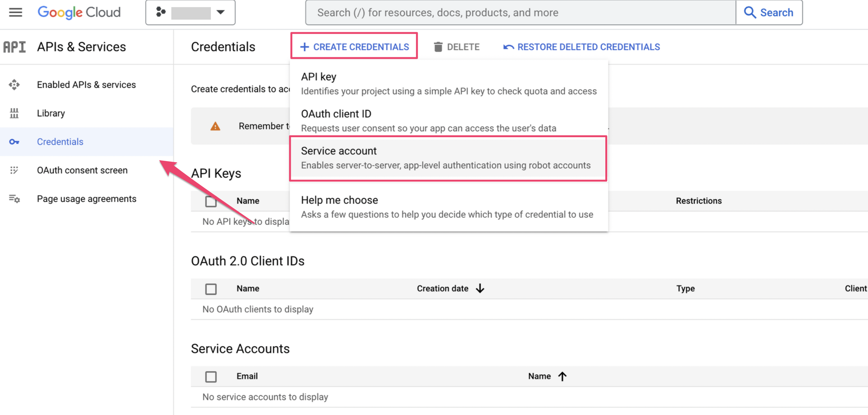Viewport: 868px width, 415px height.
Task: Click the Credentials key icon
Action: (x=14, y=141)
